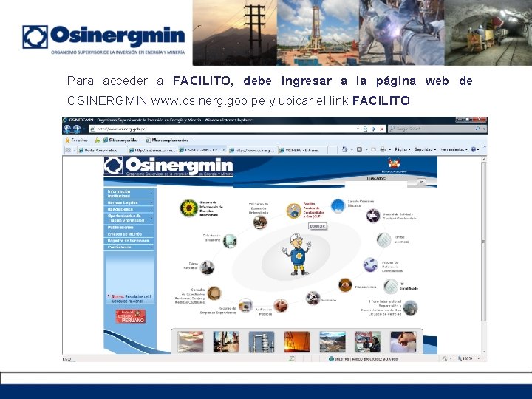Click the refinery tower thumbnail
The height and width of the screenshot is (399, 532).
[x=262, y=341]
